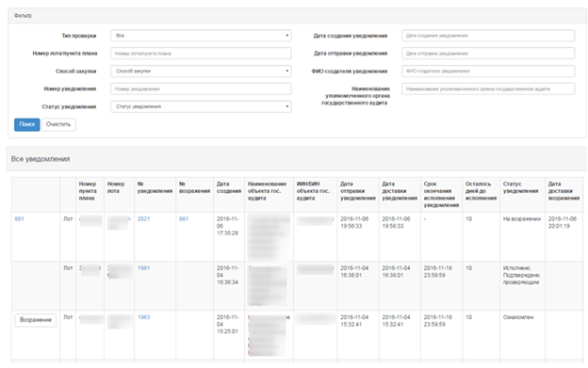Click the Возражение button in the table
The width and height of the screenshot is (588, 368).
tap(36, 320)
